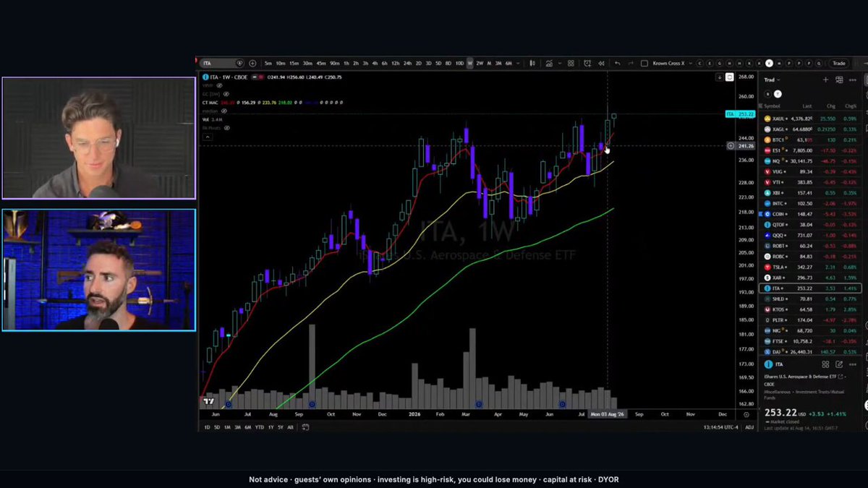
Task: Click earnings marker near September
Action: tap(312, 404)
